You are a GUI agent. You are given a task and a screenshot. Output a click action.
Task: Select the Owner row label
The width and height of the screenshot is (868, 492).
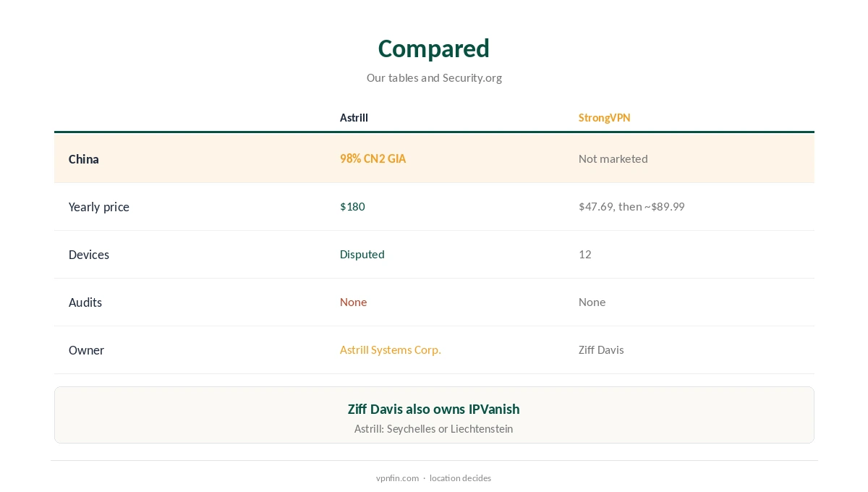point(86,350)
